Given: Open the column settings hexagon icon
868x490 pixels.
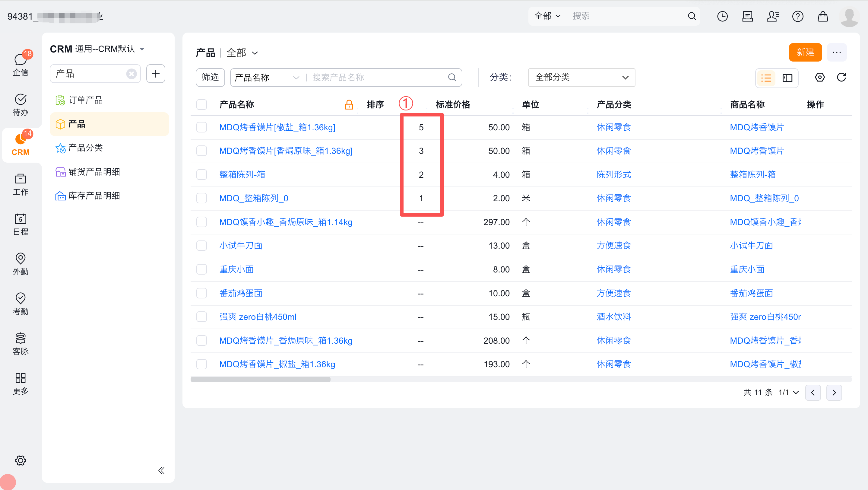Looking at the screenshot, I should [x=819, y=78].
